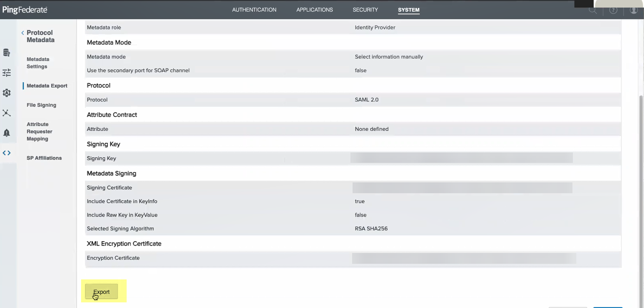
Task: Navigate to SP Affiliations
Action: [44, 158]
